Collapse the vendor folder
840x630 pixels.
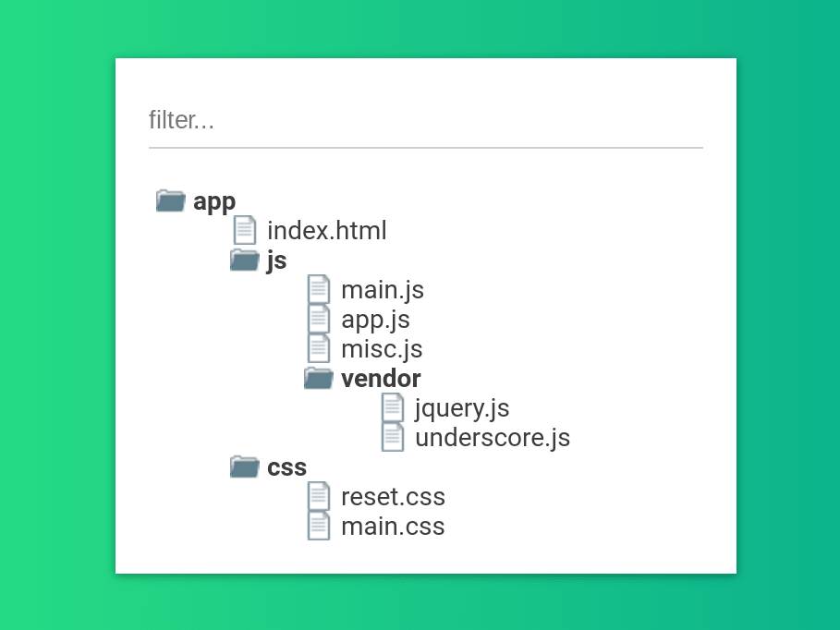pyautogui.click(x=381, y=378)
